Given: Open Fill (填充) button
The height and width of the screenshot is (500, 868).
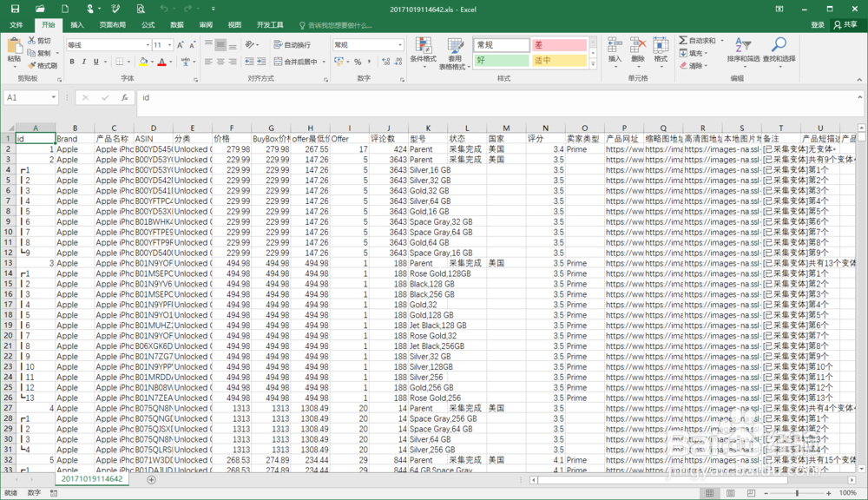Looking at the screenshot, I should pyautogui.click(x=693, y=53).
